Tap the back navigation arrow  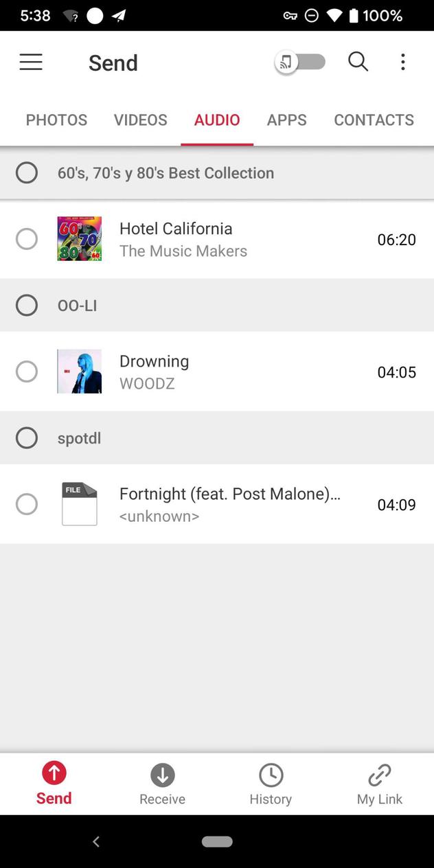(96, 841)
